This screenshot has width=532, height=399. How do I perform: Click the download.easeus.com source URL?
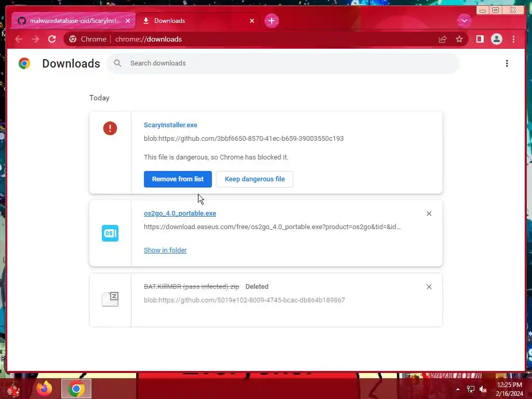click(272, 227)
